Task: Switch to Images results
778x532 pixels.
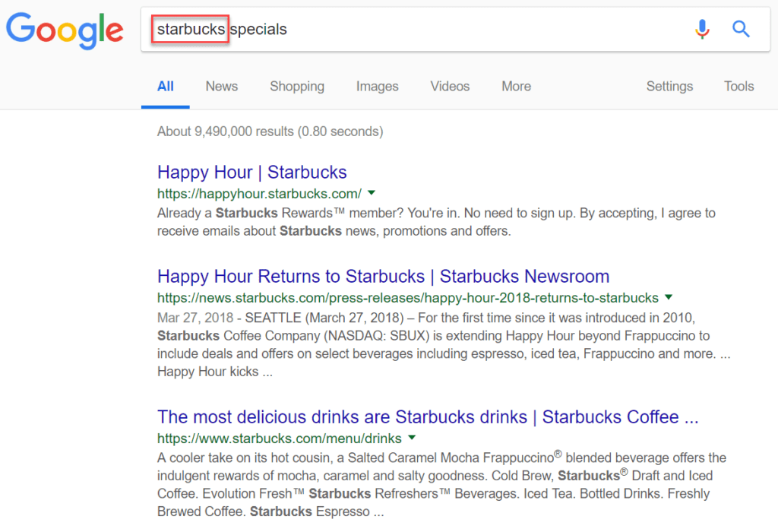Action: [377, 87]
